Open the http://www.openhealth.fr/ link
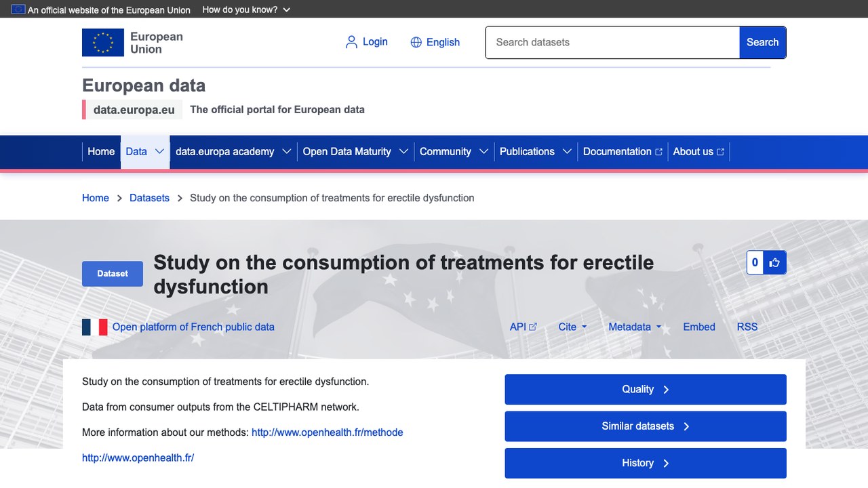Image resolution: width=868 pixels, height=488 pixels. [x=138, y=457]
